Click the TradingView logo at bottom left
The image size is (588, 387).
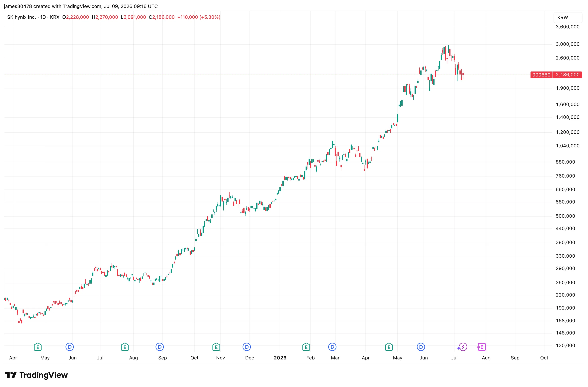(36, 375)
